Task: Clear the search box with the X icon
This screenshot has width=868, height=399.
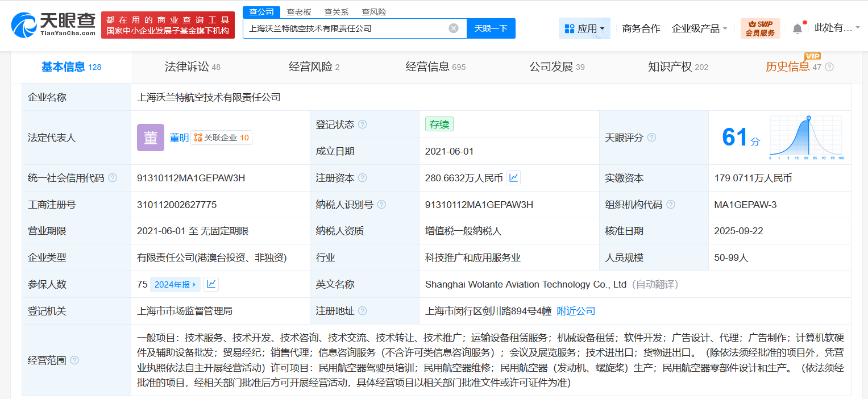Action: coord(453,27)
